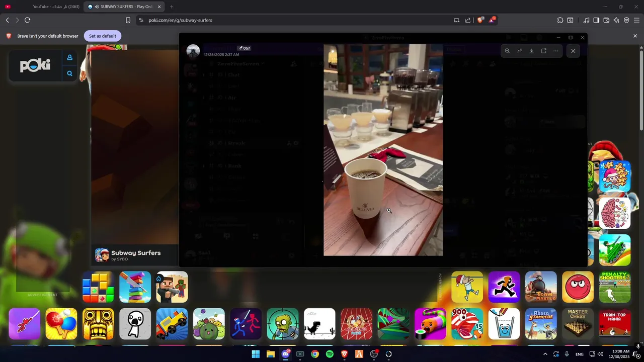Image resolution: width=644 pixels, height=362 pixels.
Task: Forward the image using the arrow icon
Action: click(519, 51)
